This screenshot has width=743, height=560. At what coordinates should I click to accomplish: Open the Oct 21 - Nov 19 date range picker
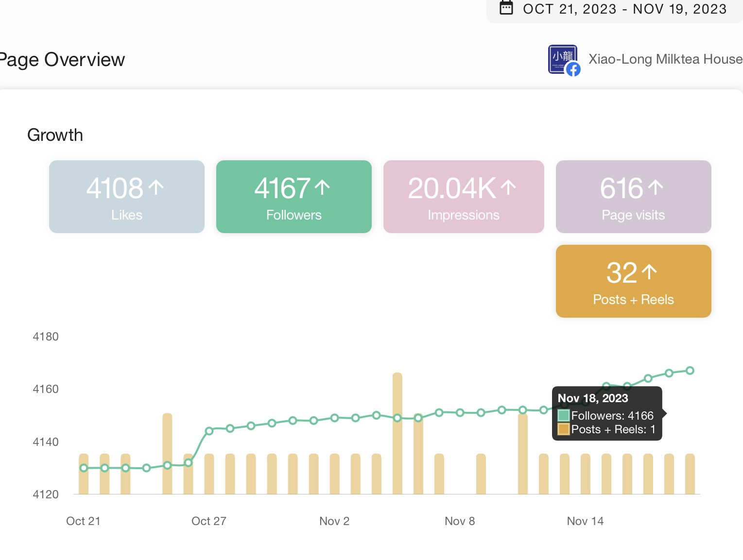click(624, 9)
